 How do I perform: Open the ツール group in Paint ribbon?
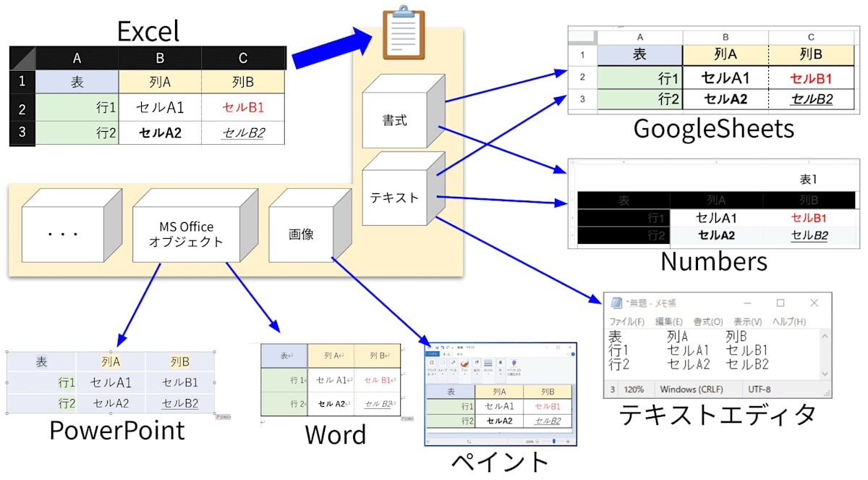point(454,367)
